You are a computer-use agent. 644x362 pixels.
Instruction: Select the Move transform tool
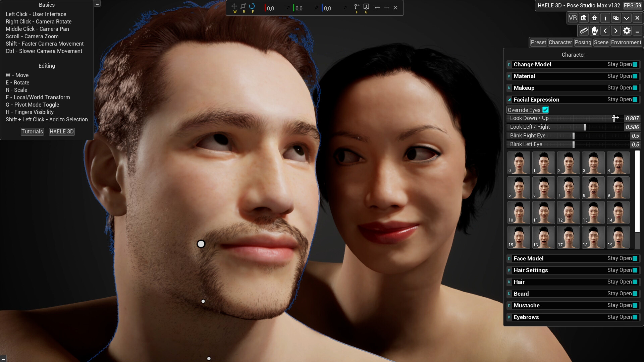234,6
